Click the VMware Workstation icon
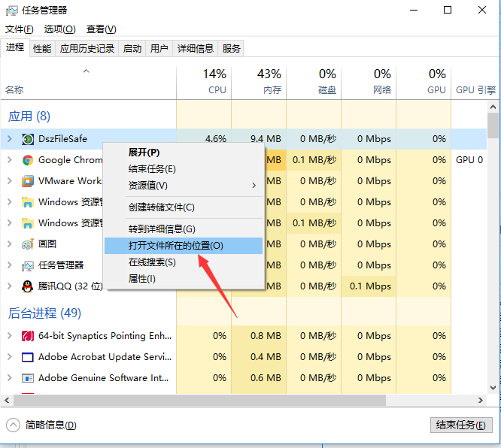The width and height of the screenshot is (501, 448). click(28, 181)
